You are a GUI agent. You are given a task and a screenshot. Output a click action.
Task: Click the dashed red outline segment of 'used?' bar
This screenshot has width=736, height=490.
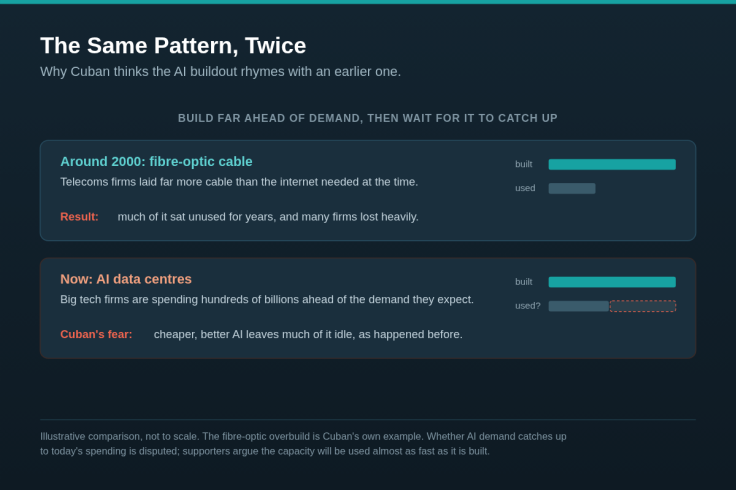[x=643, y=306]
